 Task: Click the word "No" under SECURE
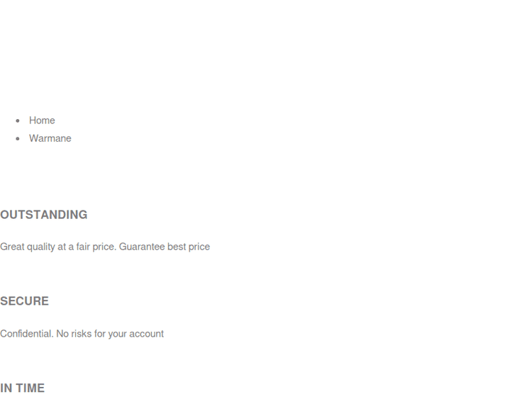pyautogui.click(x=62, y=334)
